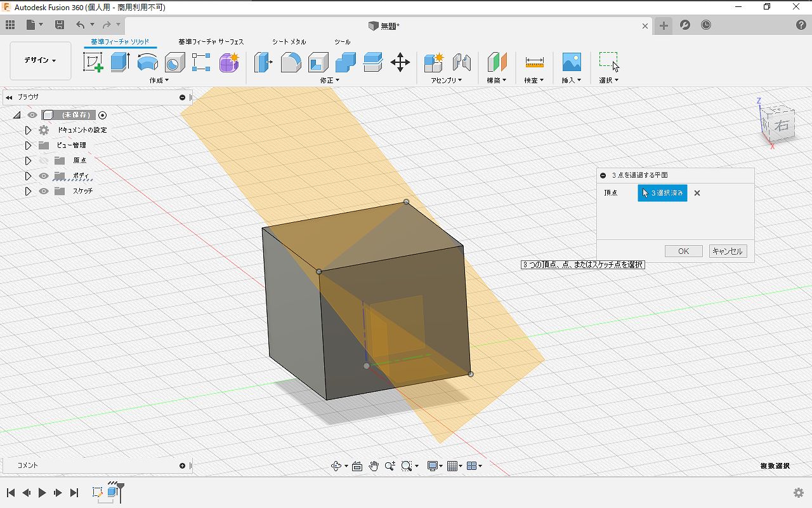Open the 選択 dropdown menu
This screenshot has height=508, width=812.
(x=609, y=81)
